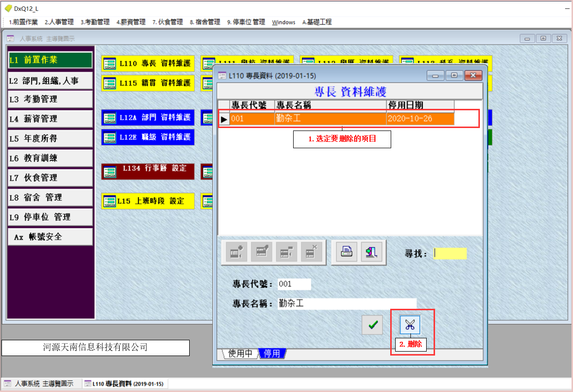Open 2.人事管理 menu
The height and width of the screenshot is (392, 573).
(59, 22)
